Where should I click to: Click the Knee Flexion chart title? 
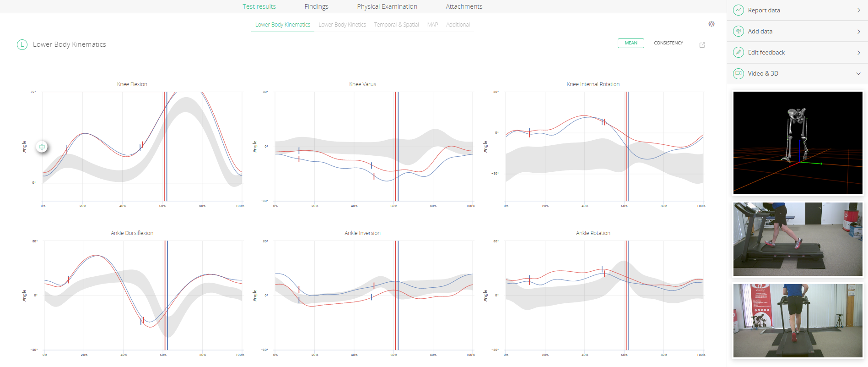132,84
